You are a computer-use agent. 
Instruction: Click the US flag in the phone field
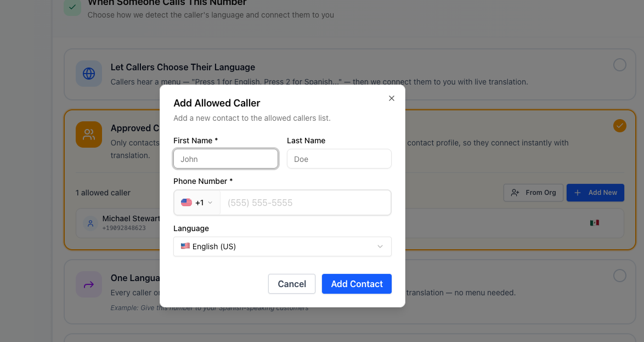[x=186, y=202]
